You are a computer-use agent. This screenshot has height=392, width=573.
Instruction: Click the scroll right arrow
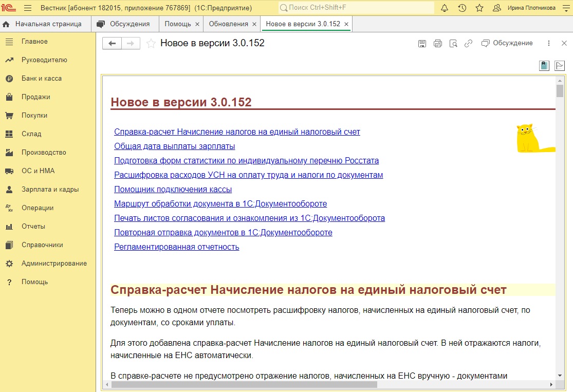551,384
